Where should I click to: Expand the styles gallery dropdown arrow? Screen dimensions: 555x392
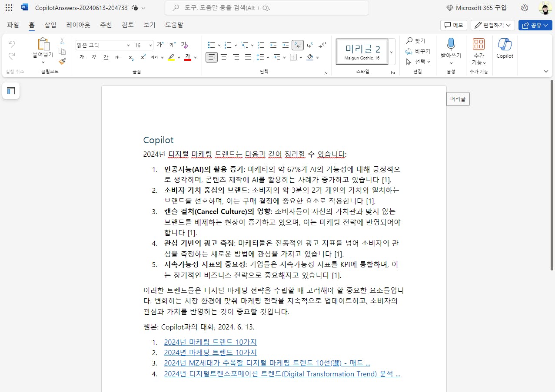coord(391,52)
